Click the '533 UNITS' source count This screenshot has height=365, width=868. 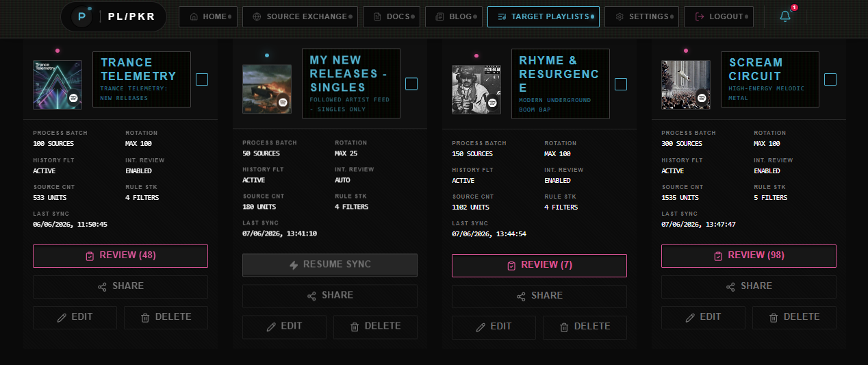click(x=49, y=198)
